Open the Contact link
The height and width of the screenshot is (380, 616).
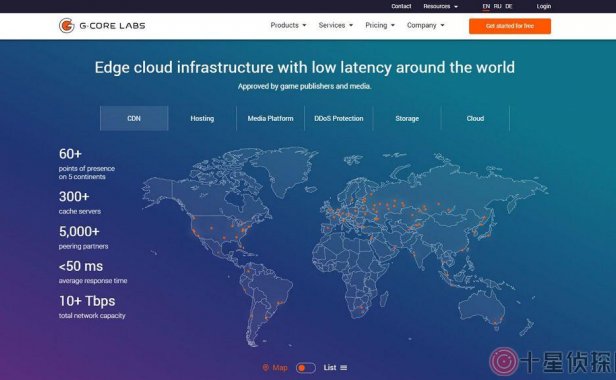coord(401,6)
